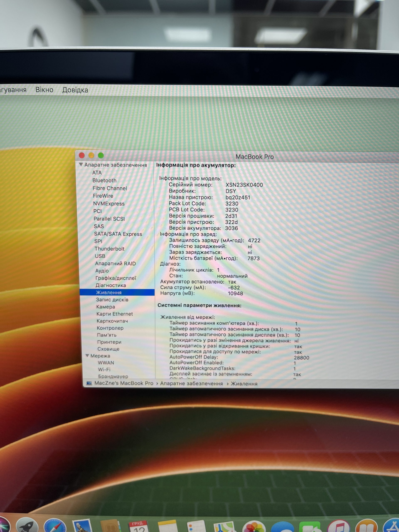Viewport: 399px width, 532px height.
Task: Open FaceTime app in the Dock
Action: [x=310, y=527]
